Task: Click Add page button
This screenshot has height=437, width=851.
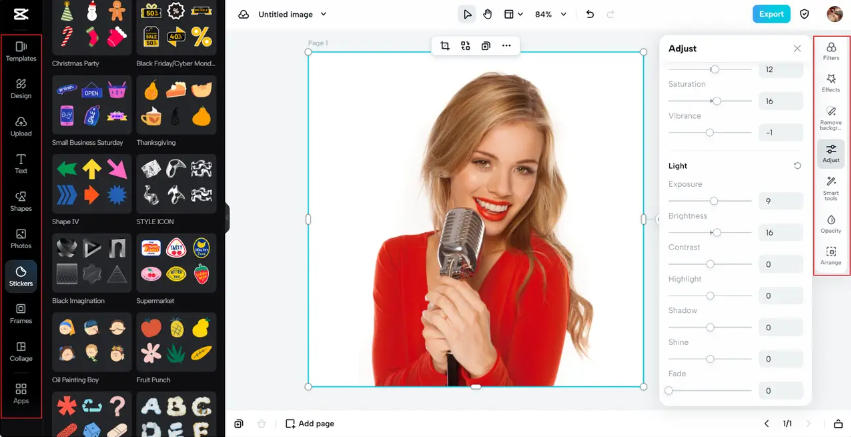Action: (x=310, y=423)
